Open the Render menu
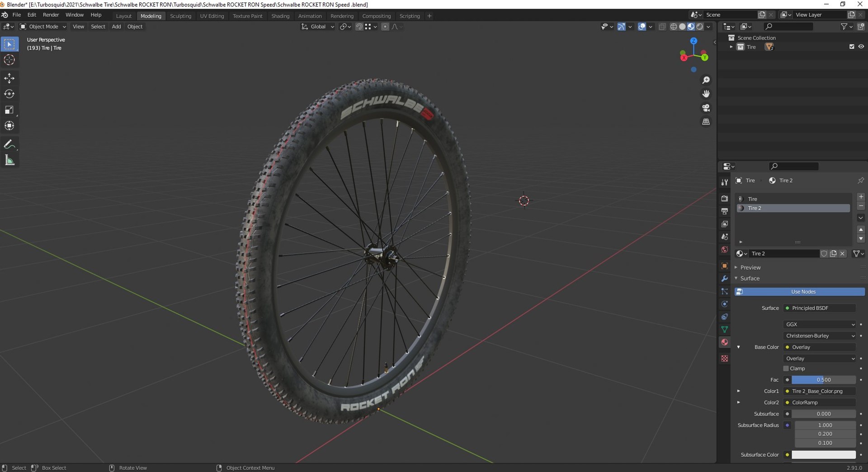 51,15
